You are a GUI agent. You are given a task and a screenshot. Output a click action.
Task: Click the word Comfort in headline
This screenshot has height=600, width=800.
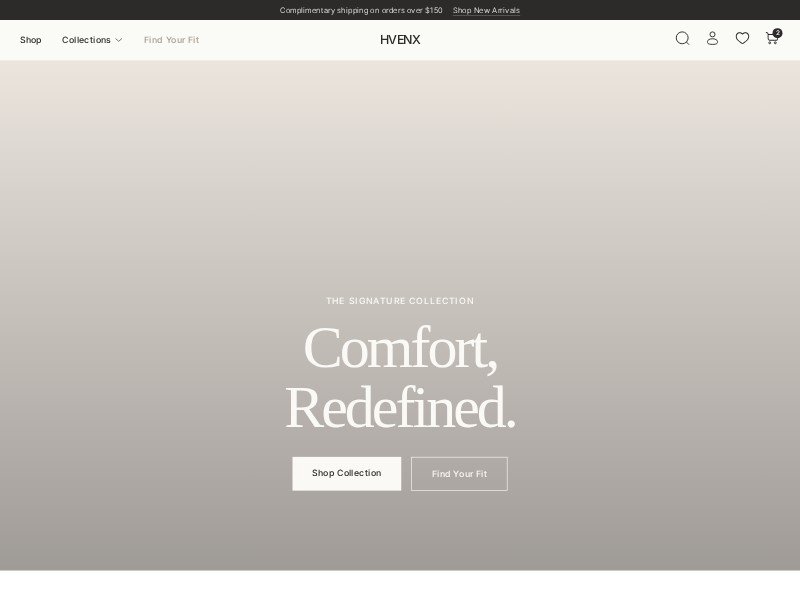click(x=396, y=349)
